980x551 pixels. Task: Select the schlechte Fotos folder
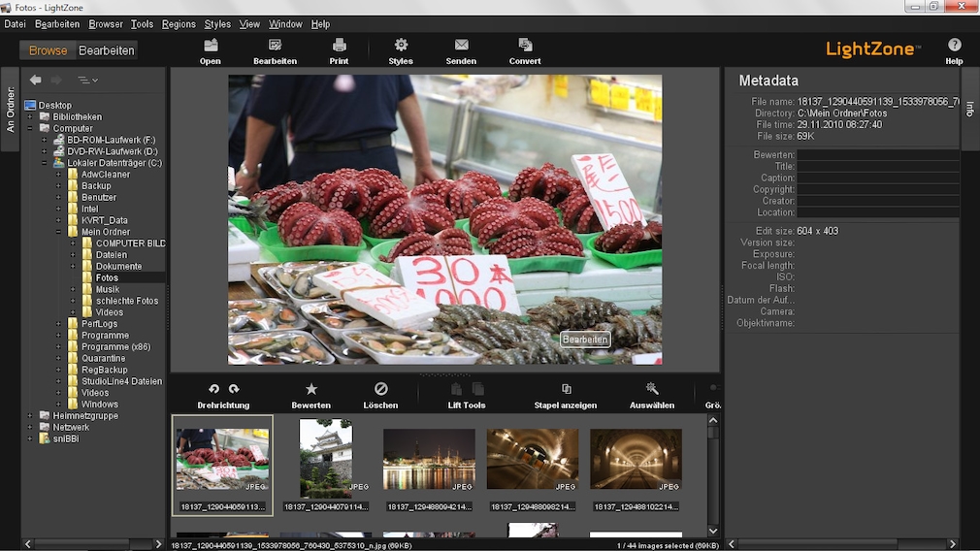[x=126, y=301]
